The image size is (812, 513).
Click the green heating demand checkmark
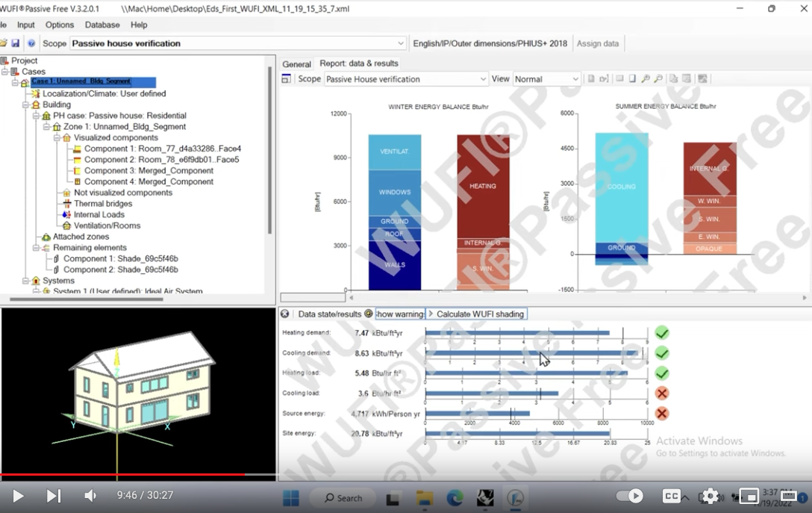(661, 333)
